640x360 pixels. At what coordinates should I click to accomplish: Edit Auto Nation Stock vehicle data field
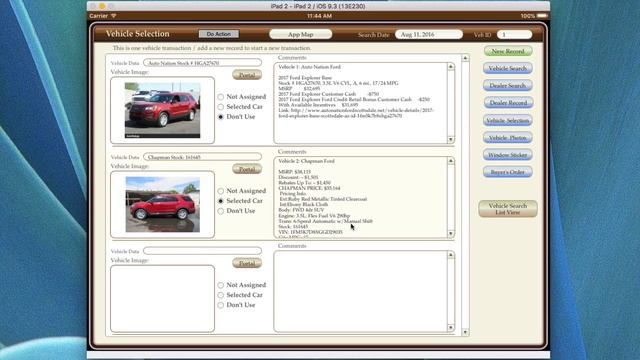202,63
